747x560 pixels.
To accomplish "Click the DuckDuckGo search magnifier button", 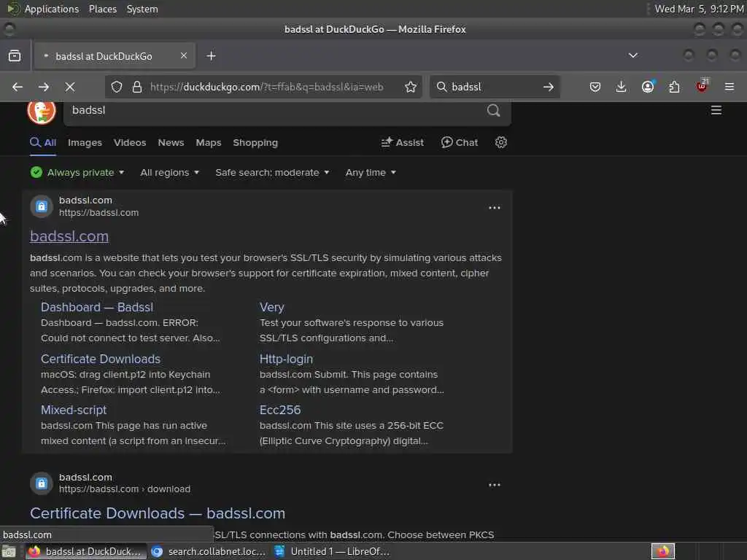I will (x=494, y=111).
